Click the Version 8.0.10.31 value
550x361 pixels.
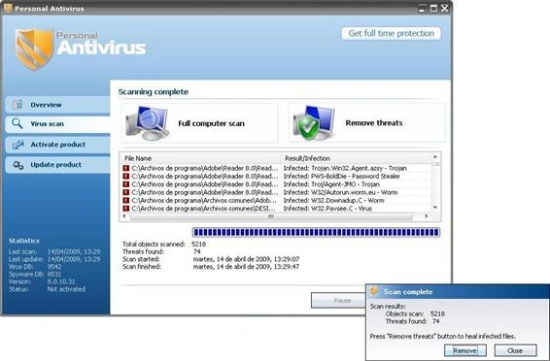coord(61,282)
